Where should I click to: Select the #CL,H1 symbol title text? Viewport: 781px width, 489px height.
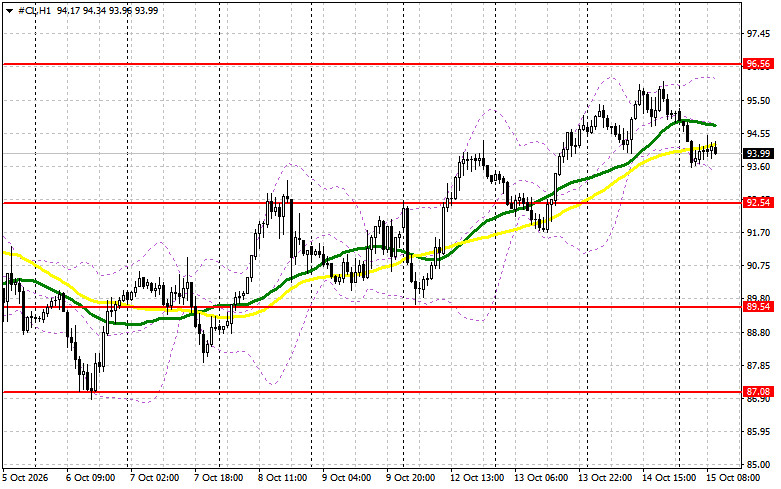(x=34, y=10)
